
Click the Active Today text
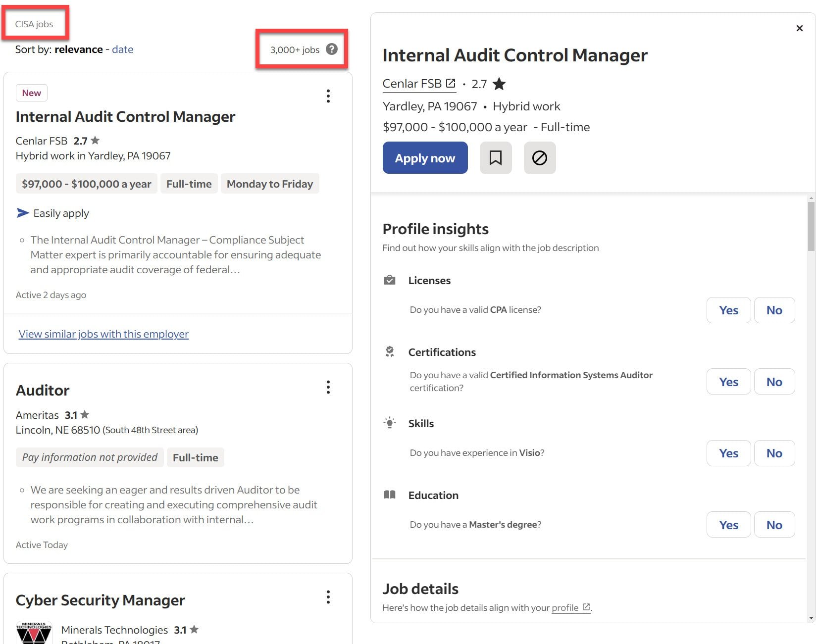pos(42,545)
